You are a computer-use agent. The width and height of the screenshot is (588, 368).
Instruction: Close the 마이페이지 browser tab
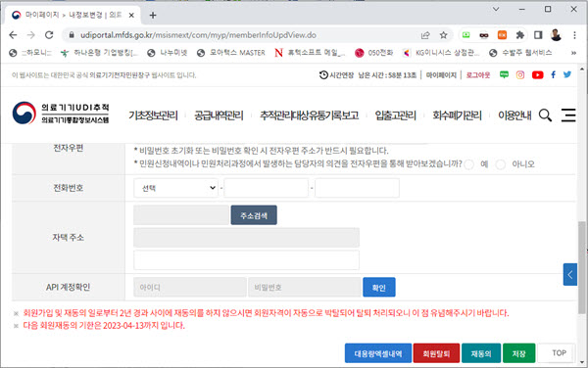pyautogui.click(x=131, y=16)
